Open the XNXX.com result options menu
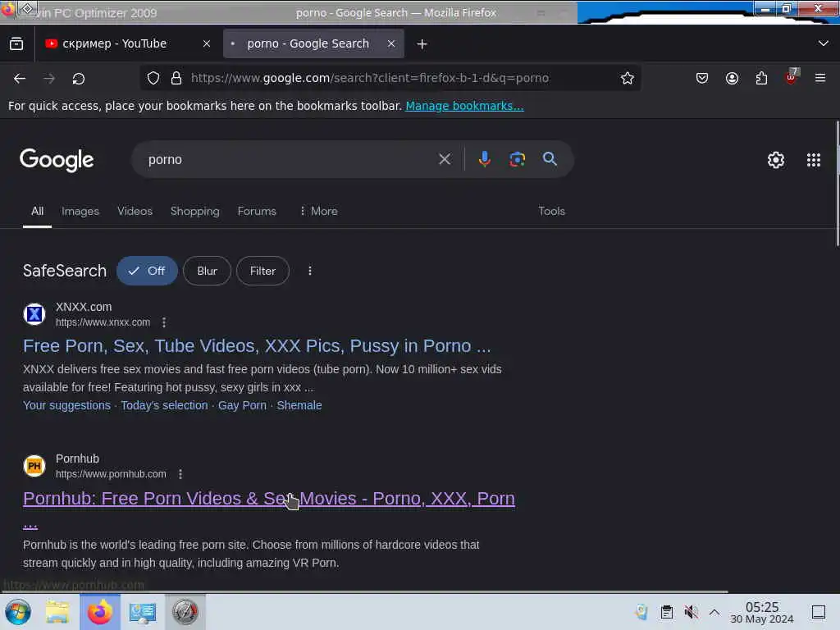Image resolution: width=840 pixels, height=630 pixels. (x=164, y=322)
